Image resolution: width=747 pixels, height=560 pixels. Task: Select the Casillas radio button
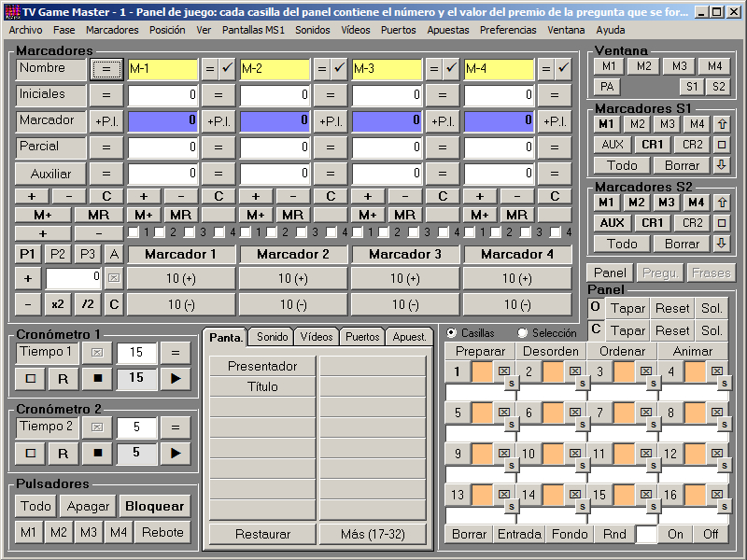[x=452, y=333]
